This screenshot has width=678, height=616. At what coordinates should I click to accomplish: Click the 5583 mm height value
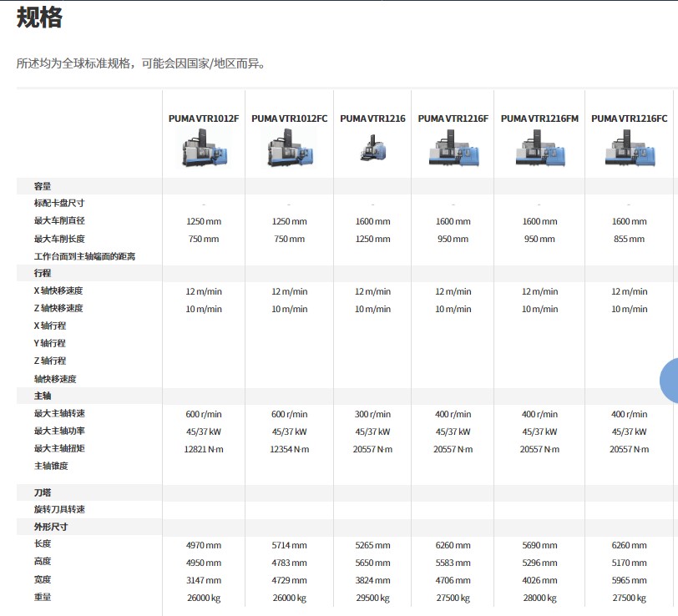[x=453, y=563]
